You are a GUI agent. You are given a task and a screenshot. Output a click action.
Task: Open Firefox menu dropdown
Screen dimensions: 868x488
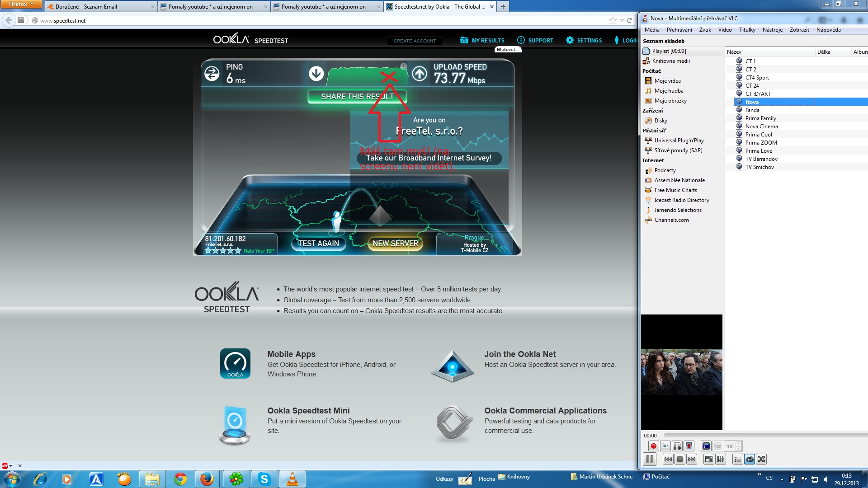(21, 4)
